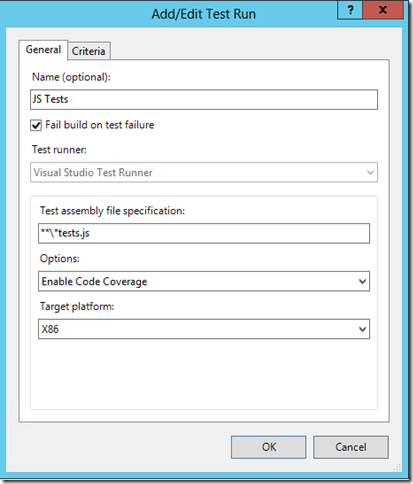The height and width of the screenshot is (484, 413).
Task: Click the Visual Studio Test Runner combo box
Action: 204,172
